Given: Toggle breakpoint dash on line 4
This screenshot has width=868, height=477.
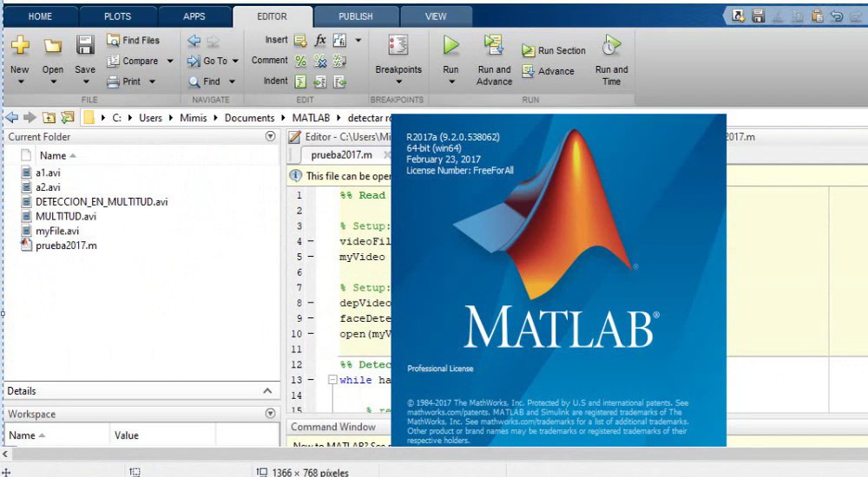Looking at the screenshot, I should [x=311, y=241].
